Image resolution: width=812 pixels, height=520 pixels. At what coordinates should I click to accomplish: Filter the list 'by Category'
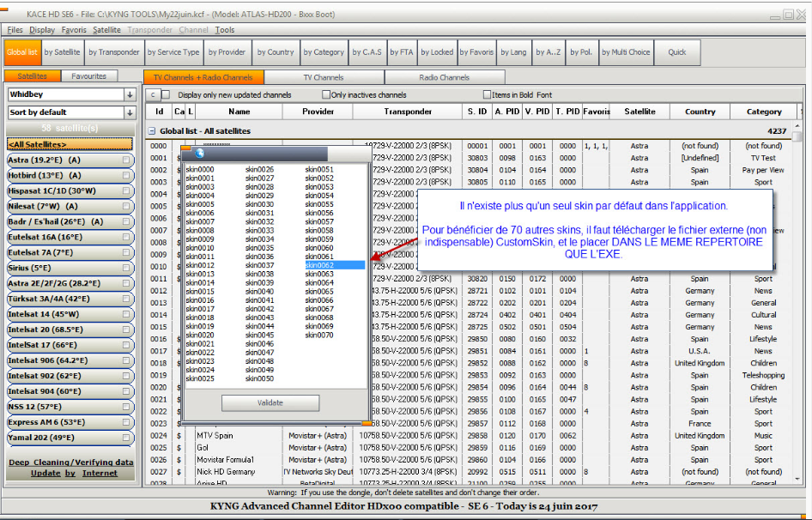324,52
